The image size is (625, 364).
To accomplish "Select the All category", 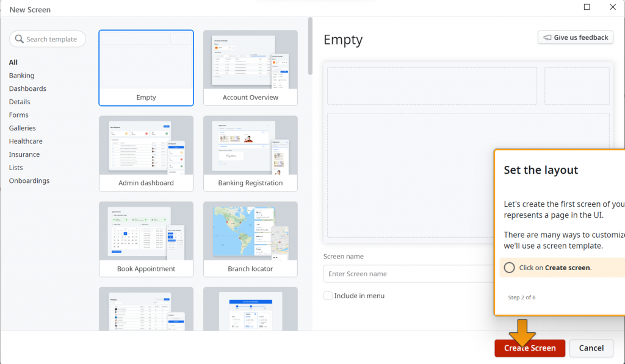I will [13, 62].
